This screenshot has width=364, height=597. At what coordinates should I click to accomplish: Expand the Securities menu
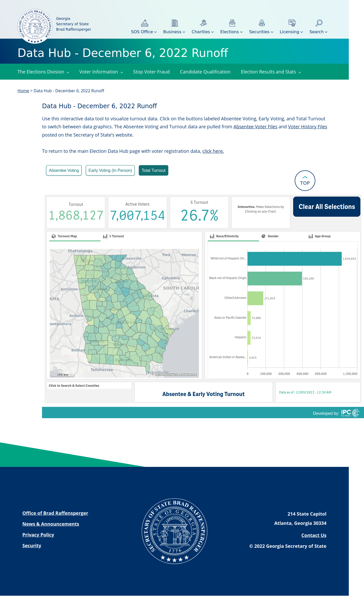(x=261, y=32)
